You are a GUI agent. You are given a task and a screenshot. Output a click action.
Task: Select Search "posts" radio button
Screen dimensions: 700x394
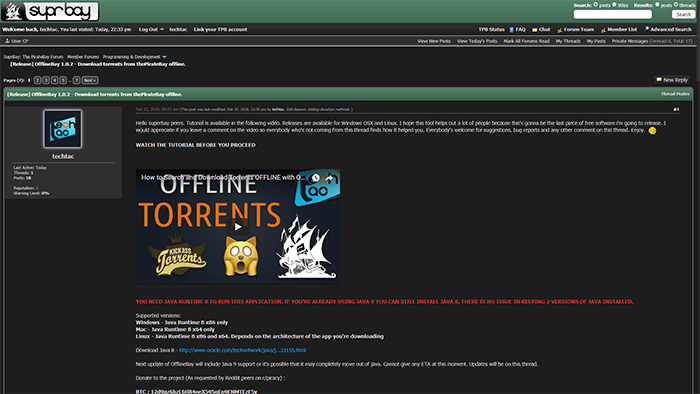(596, 4)
